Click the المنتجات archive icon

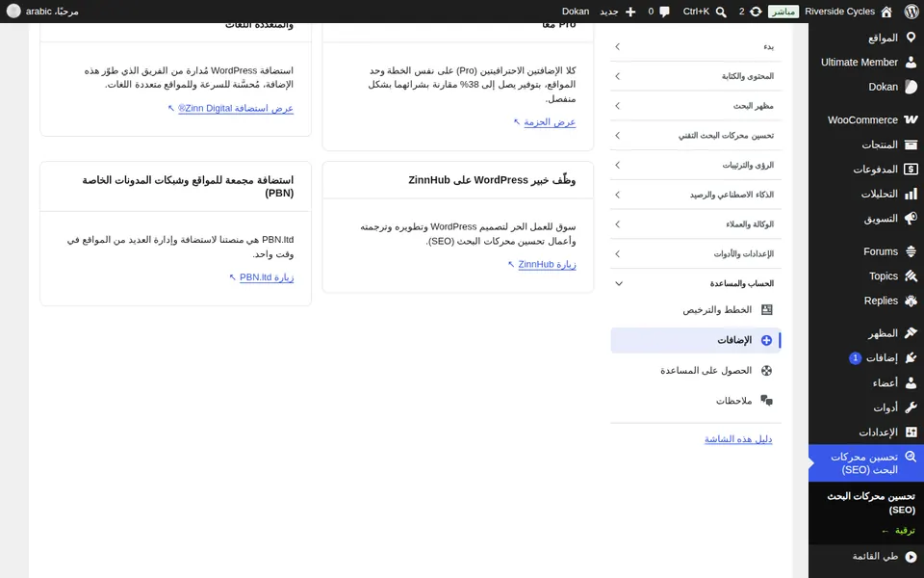(x=911, y=144)
